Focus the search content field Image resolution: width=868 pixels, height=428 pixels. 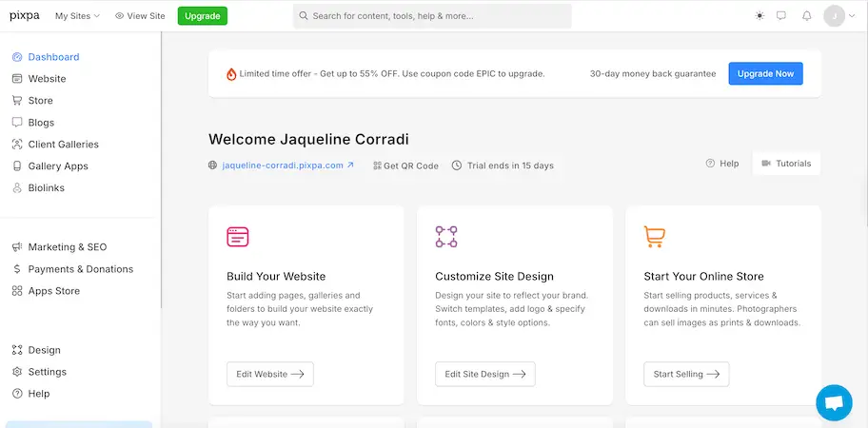click(x=432, y=16)
